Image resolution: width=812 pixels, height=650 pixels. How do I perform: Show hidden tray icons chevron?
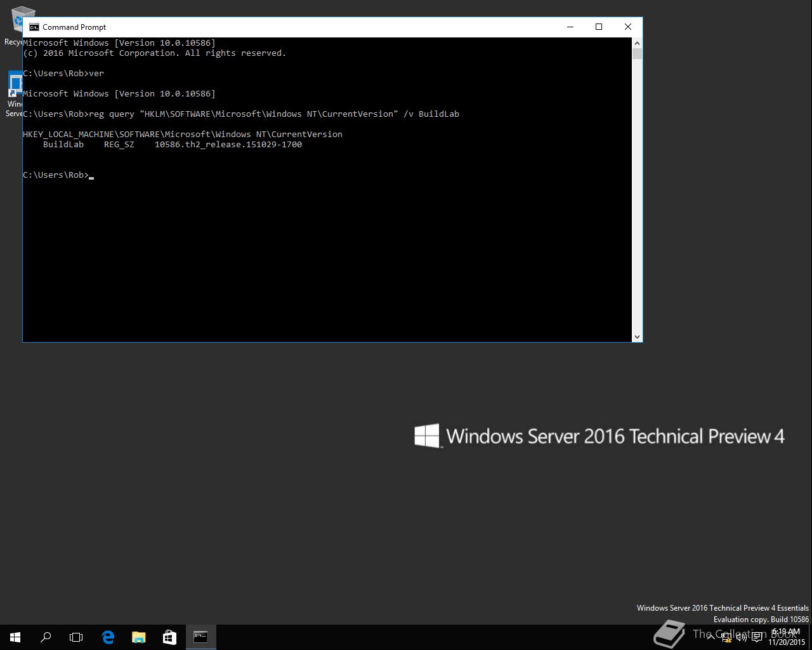tap(710, 637)
